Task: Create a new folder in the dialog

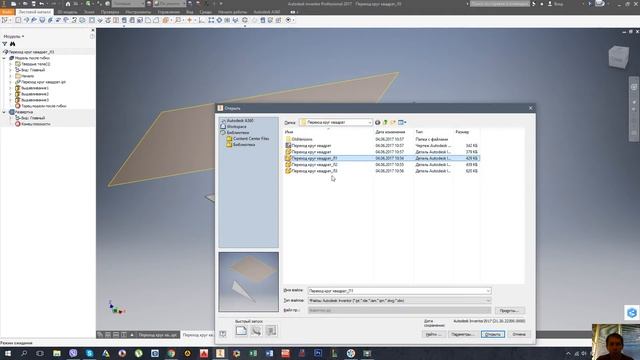Action: pyautogui.click(x=393, y=122)
